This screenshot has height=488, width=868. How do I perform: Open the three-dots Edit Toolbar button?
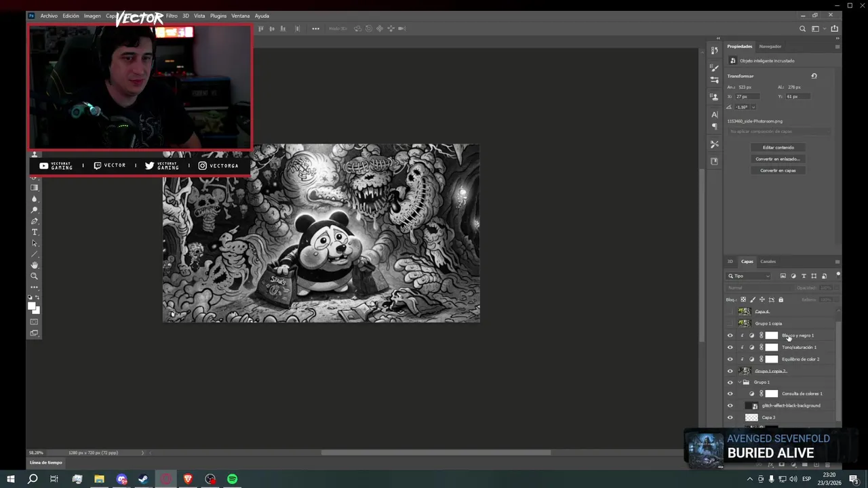pyautogui.click(x=35, y=287)
